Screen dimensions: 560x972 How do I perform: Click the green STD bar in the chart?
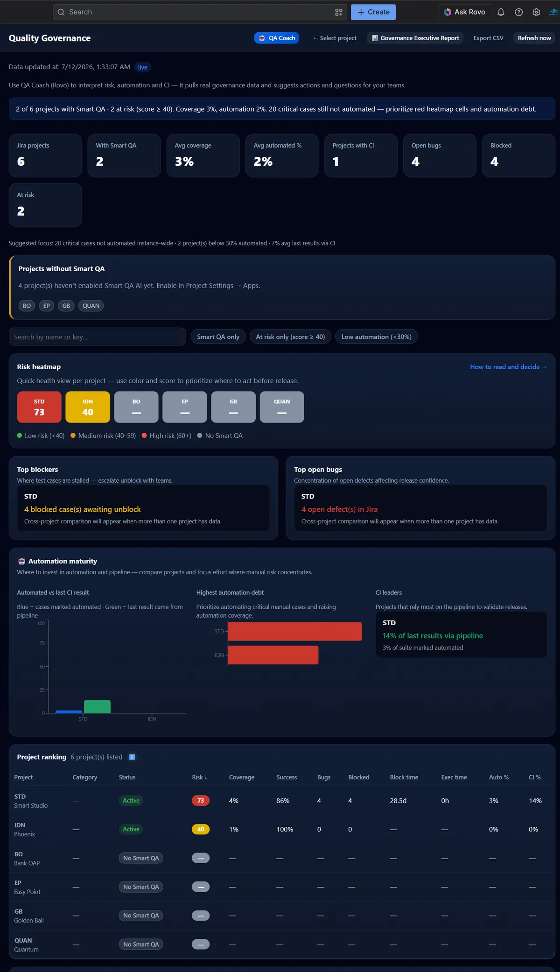(97, 706)
